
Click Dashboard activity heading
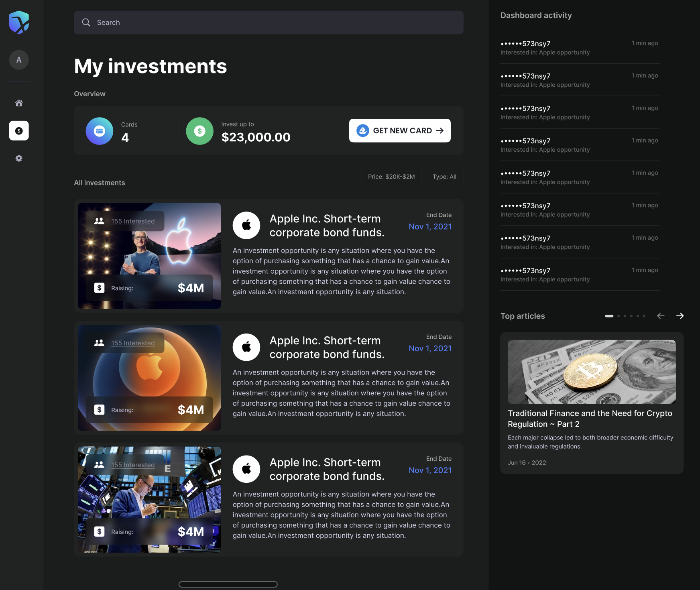pyautogui.click(x=536, y=15)
